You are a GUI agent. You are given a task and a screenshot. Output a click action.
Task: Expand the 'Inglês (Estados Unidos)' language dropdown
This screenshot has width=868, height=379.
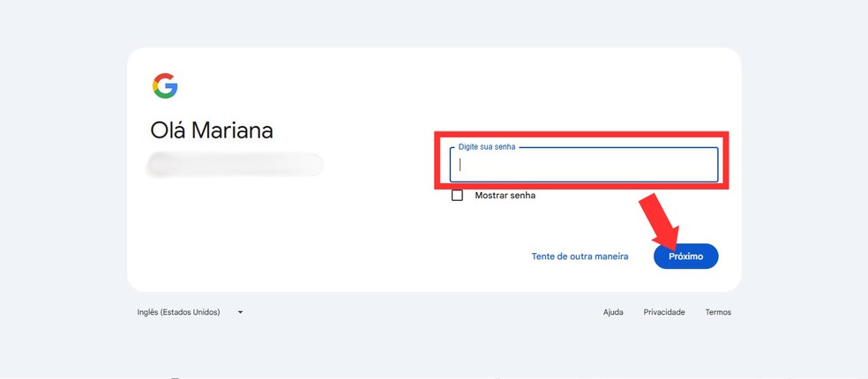(x=190, y=312)
